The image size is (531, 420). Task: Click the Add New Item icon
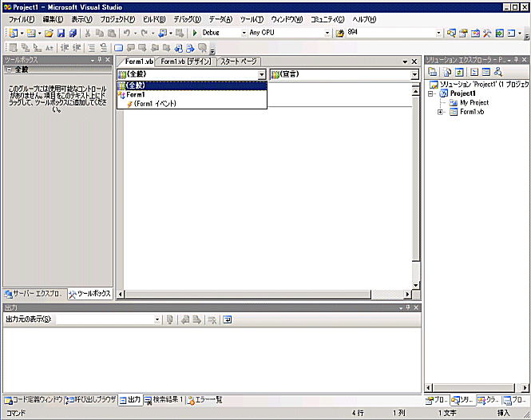31,33
